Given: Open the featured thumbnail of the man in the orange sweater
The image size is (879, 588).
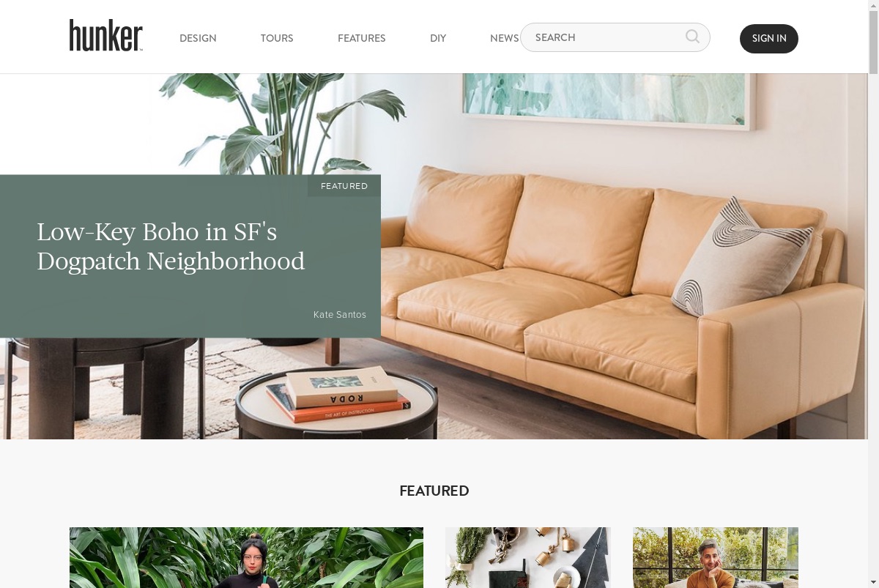Looking at the screenshot, I should coord(716,557).
